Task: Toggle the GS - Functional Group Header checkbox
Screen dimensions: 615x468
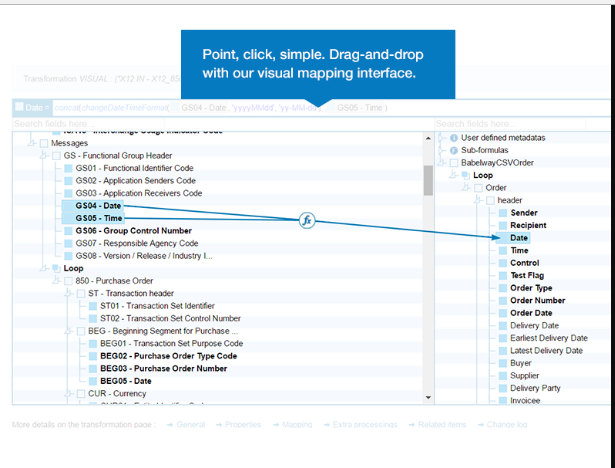Action: point(56,156)
